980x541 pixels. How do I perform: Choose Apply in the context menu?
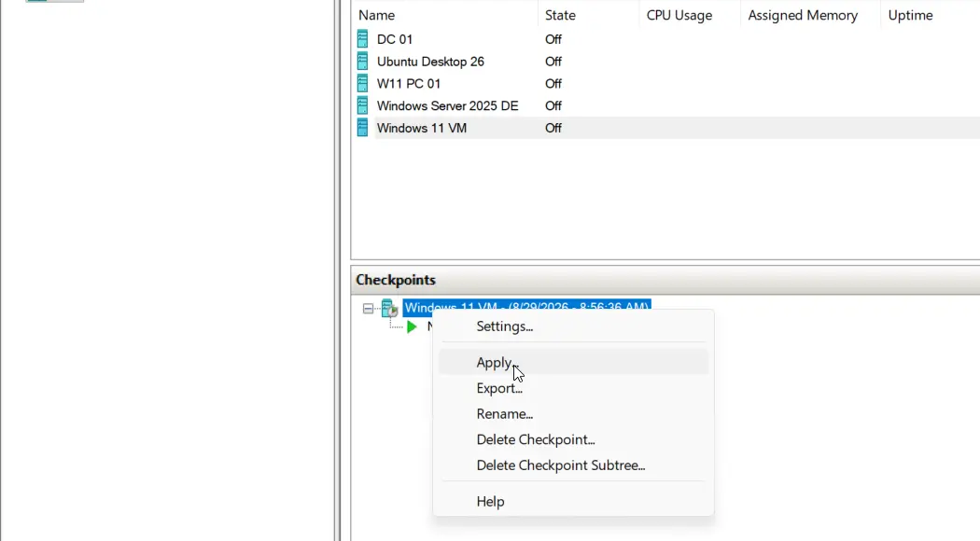point(573,362)
